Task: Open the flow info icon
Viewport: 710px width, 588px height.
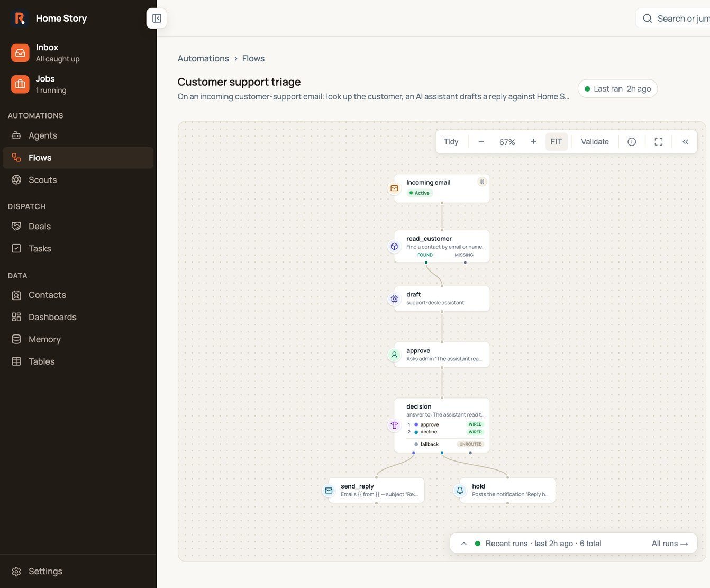Action: pyautogui.click(x=632, y=142)
